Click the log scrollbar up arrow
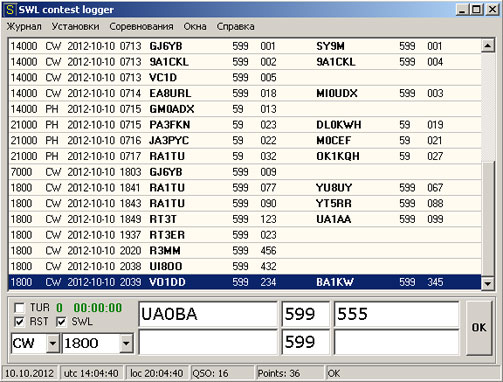This screenshot has height=382, width=503. point(488,46)
